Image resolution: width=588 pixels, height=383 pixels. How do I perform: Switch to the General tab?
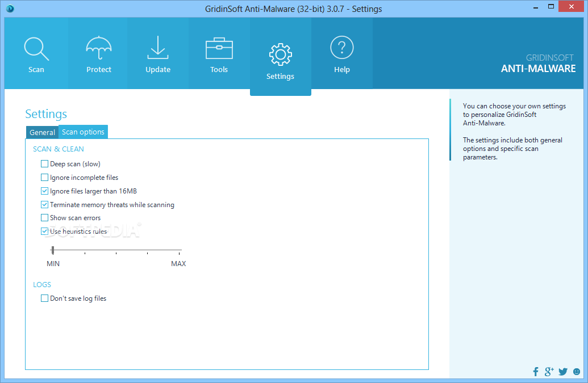tap(42, 132)
